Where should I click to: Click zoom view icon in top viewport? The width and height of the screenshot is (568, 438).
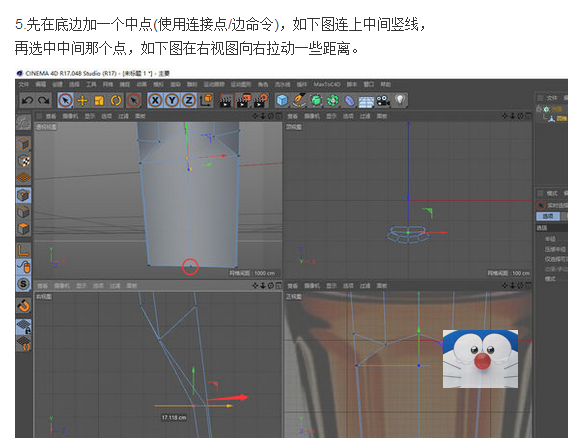(x=512, y=116)
